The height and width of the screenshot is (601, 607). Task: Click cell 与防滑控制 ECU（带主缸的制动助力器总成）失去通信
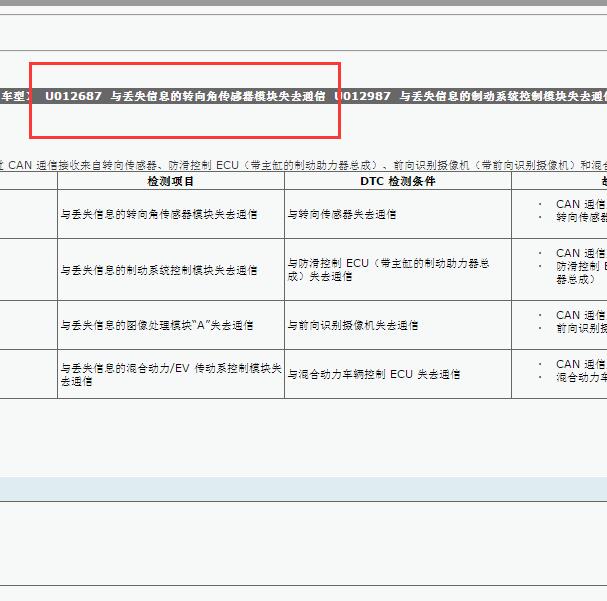[x=398, y=270]
